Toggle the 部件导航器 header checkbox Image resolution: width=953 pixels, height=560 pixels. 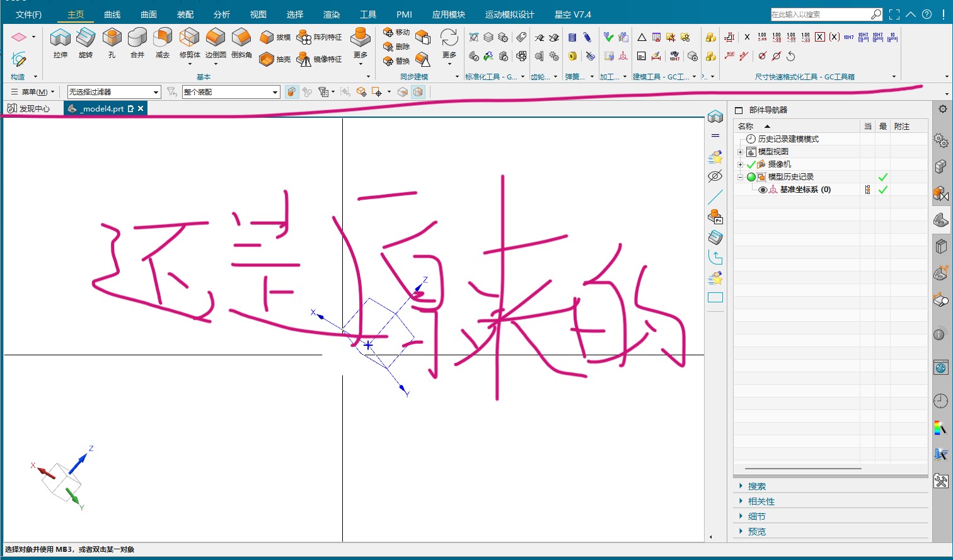[x=739, y=110]
